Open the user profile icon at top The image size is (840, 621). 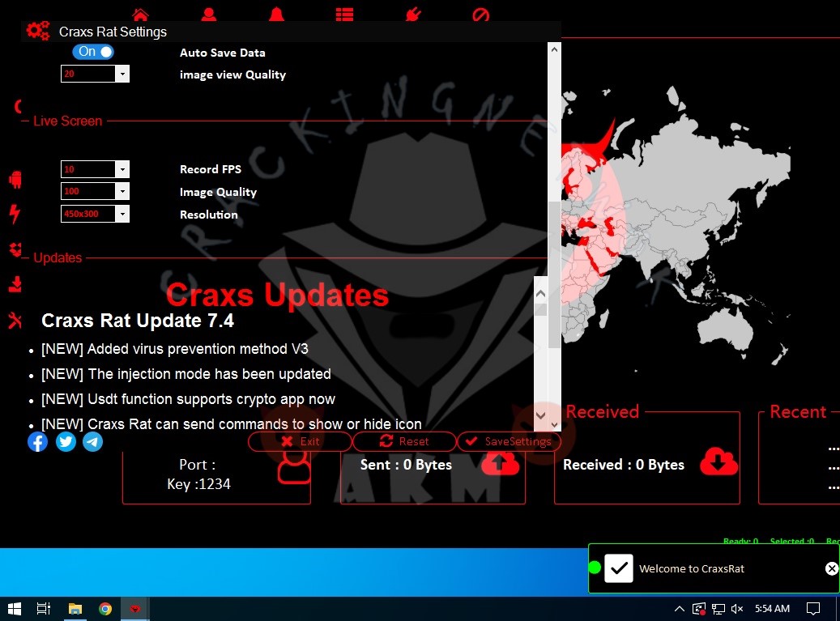tap(209, 14)
